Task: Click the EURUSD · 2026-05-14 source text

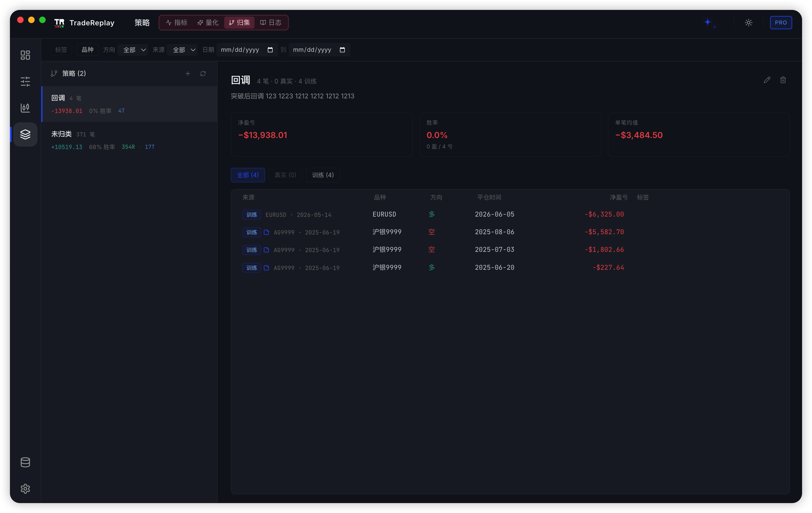Action: pos(298,215)
